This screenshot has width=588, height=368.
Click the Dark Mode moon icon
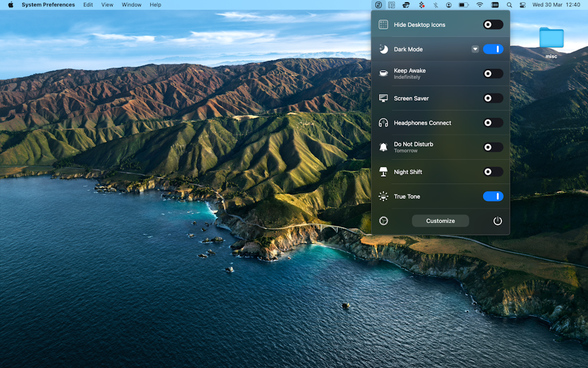pos(382,49)
